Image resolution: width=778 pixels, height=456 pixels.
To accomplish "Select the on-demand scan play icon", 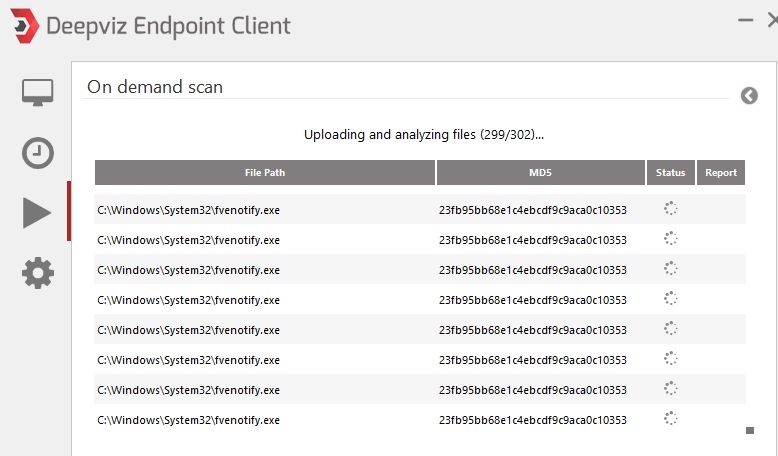I will (37, 212).
